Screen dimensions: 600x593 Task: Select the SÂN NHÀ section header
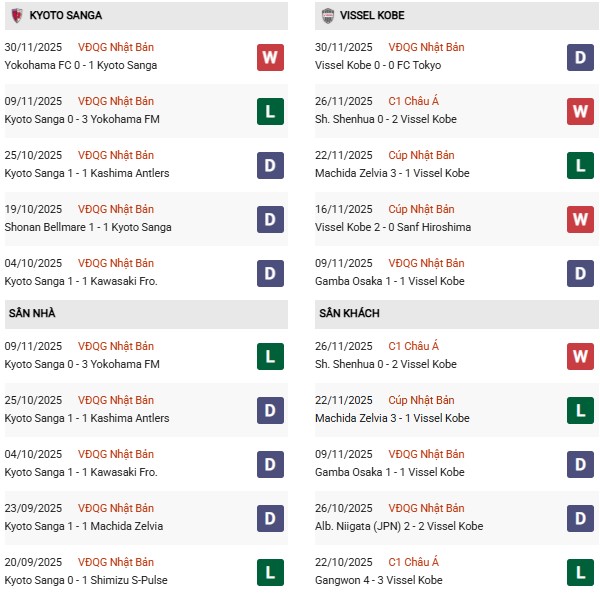point(31,314)
